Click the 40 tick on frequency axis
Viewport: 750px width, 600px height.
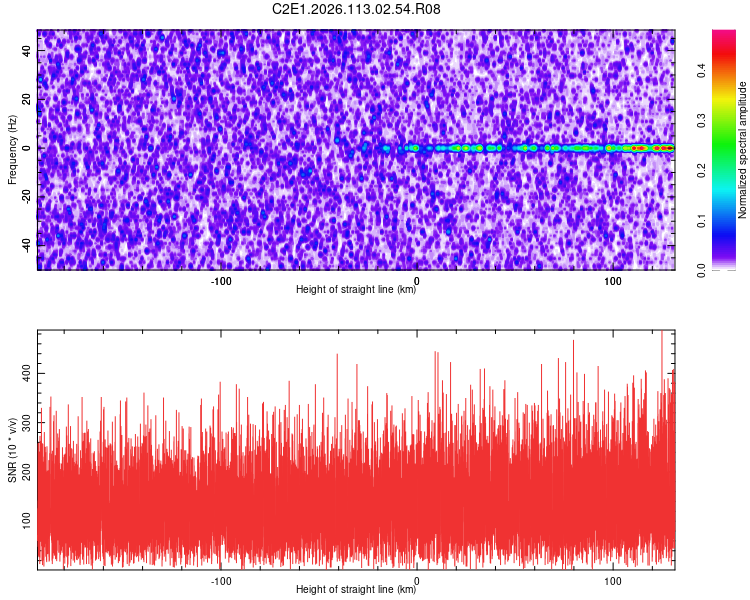[27, 50]
